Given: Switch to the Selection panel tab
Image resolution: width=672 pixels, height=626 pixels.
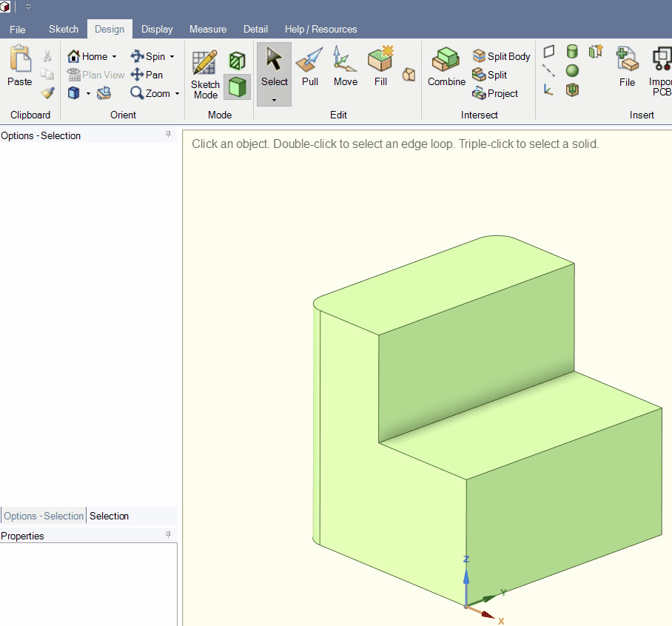Looking at the screenshot, I should [x=109, y=516].
